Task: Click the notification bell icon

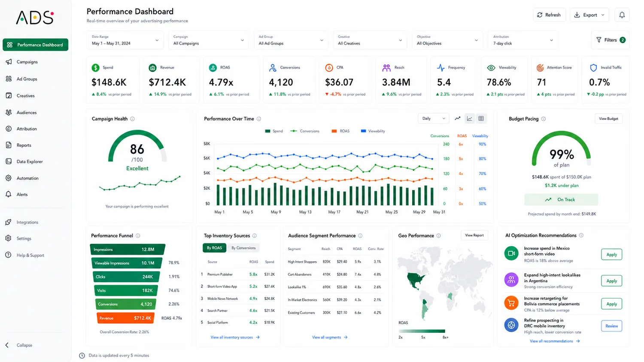Action: 622,15
